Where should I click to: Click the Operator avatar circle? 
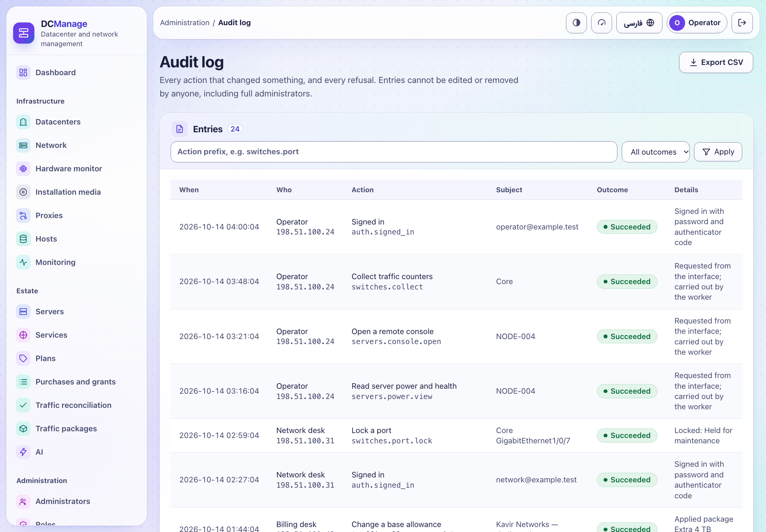[677, 23]
